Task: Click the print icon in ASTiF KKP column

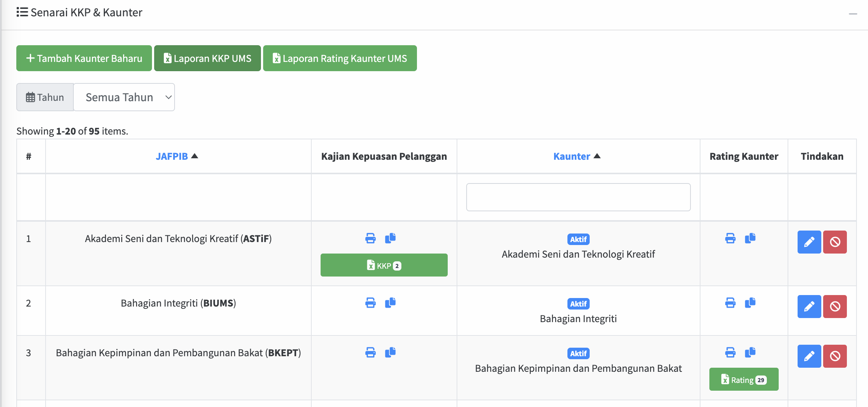Action: pos(370,238)
